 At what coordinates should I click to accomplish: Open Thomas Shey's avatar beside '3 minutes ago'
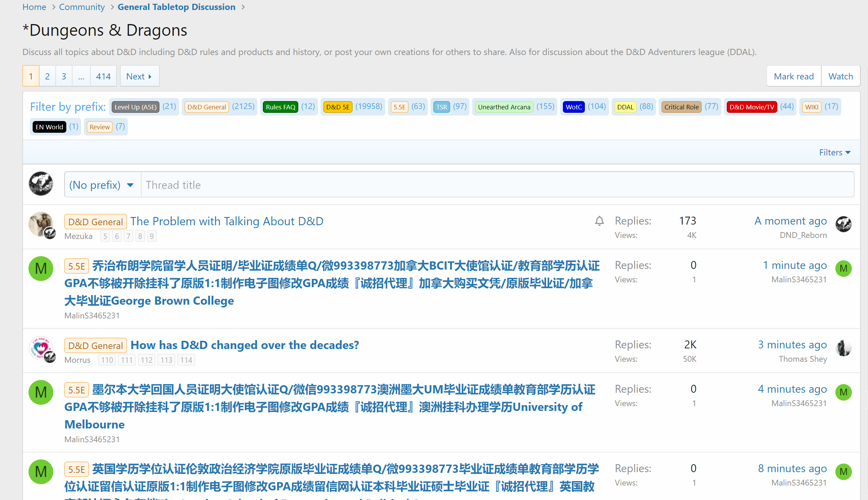click(x=844, y=348)
